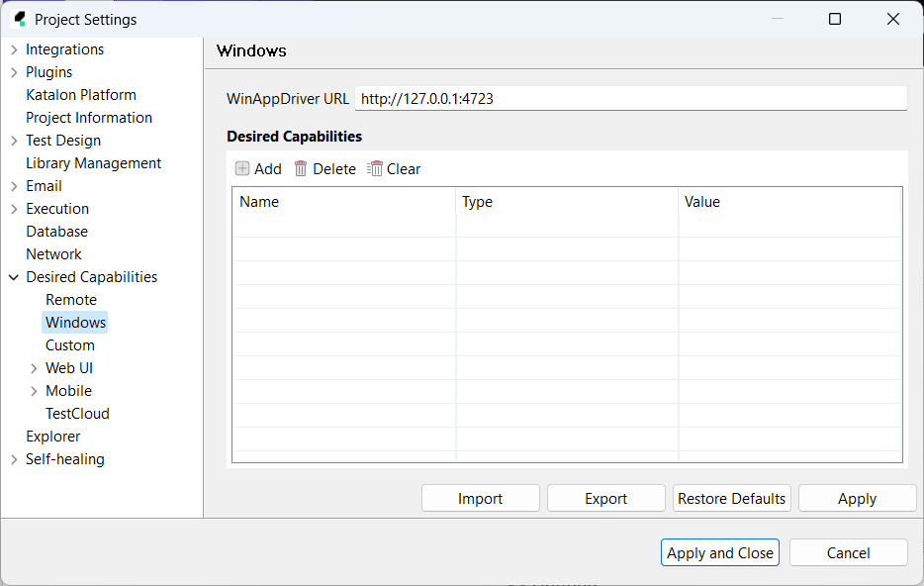The height and width of the screenshot is (586, 924).
Task: Expand the Self-healing settings node
Action: [14, 459]
